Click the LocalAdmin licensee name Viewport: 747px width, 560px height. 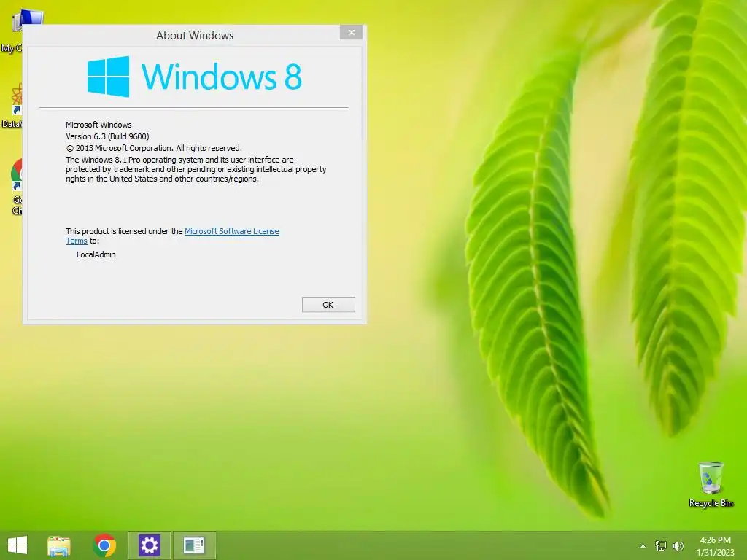coord(96,254)
